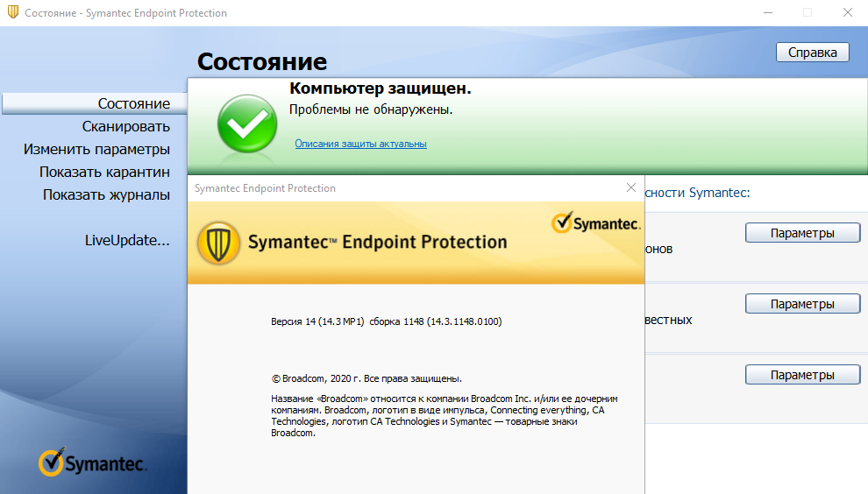Close the main Состояние window

(x=848, y=12)
